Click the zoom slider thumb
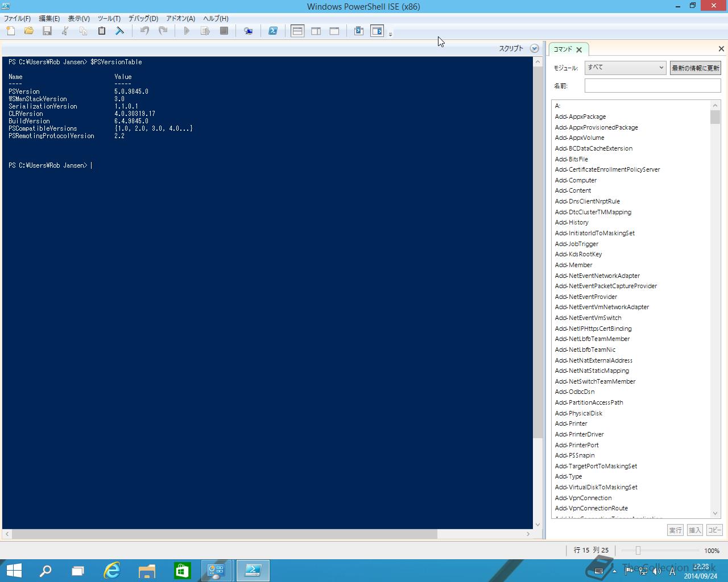The image size is (728, 582). coord(638,550)
